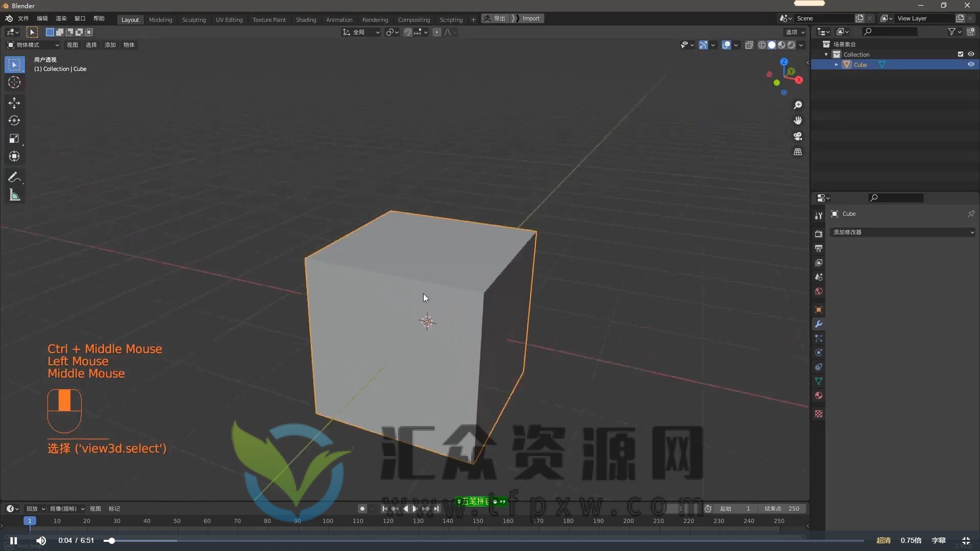This screenshot has height=551, width=980.
Task: Open the shading options dropdown arrow
Action: tap(801, 45)
